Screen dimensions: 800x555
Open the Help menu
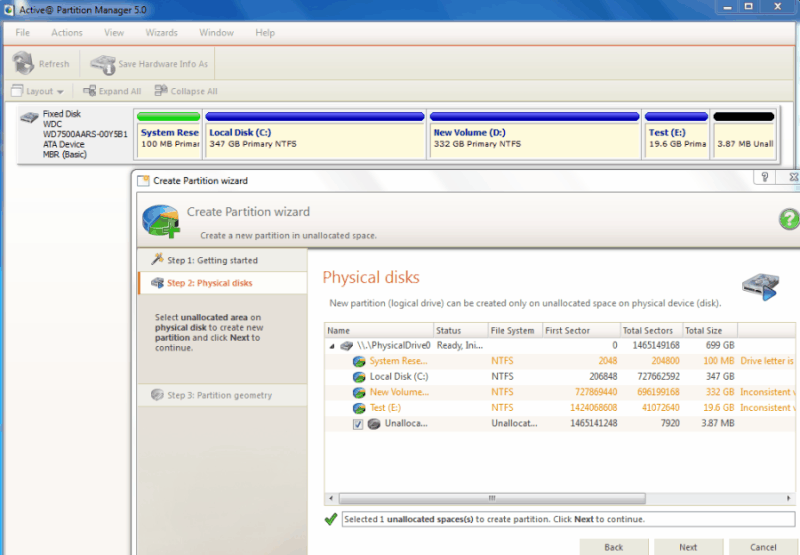coord(265,33)
